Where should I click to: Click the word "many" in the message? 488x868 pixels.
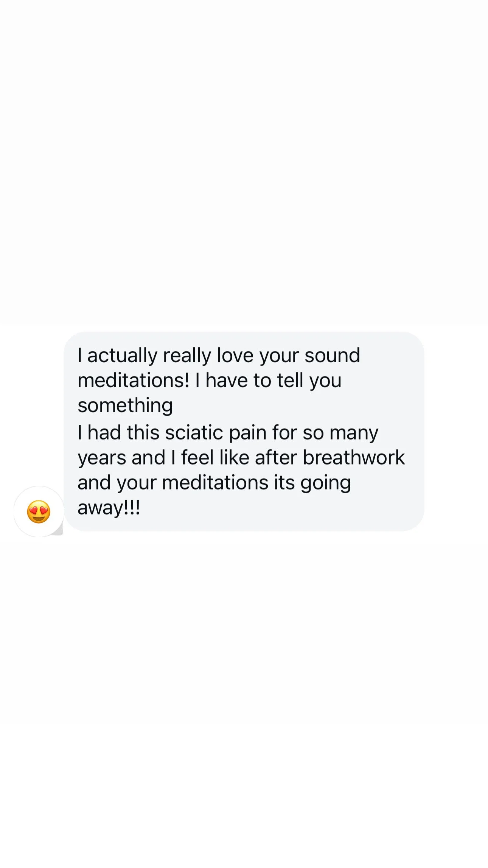[x=354, y=433]
